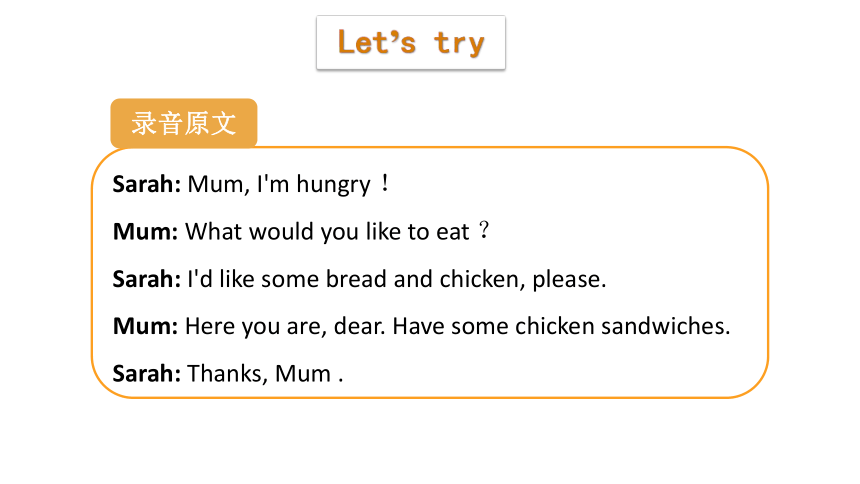This screenshot has width=860, height=484.
Task: Click "I'd like some bread and chicken" sentence
Action: coord(353,279)
